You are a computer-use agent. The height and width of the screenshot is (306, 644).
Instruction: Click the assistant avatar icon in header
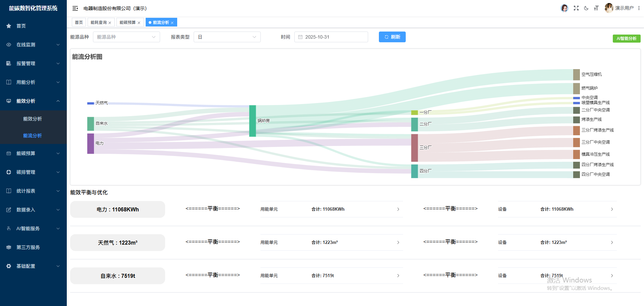point(564,8)
